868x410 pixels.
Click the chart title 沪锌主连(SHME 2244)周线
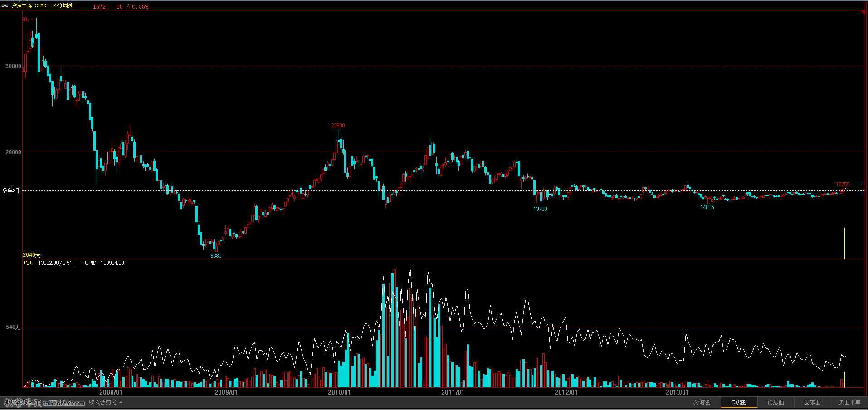pos(42,6)
